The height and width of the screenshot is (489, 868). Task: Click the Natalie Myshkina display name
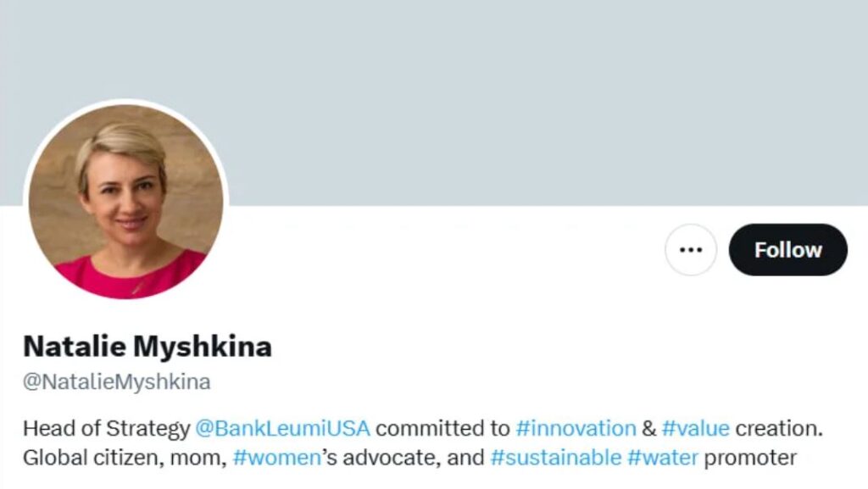[x=147, y=347]
